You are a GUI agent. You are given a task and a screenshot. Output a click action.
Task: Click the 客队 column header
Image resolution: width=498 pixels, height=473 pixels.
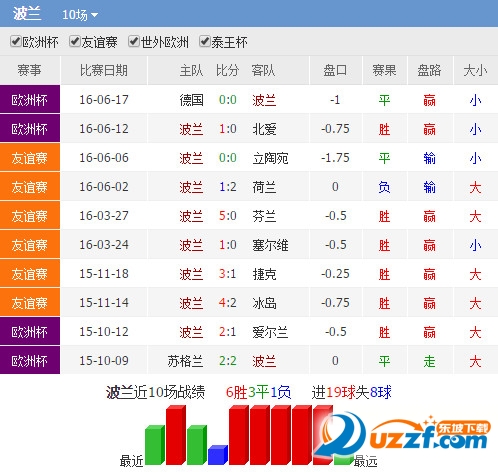(x=263, y=70)
